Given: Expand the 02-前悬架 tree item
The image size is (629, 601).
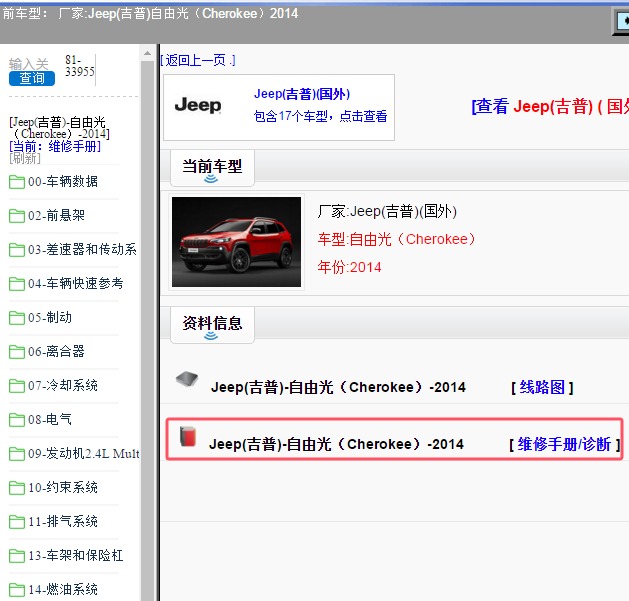Looking at the screenshot, I should pyautogui.click(x=57, y=215).
